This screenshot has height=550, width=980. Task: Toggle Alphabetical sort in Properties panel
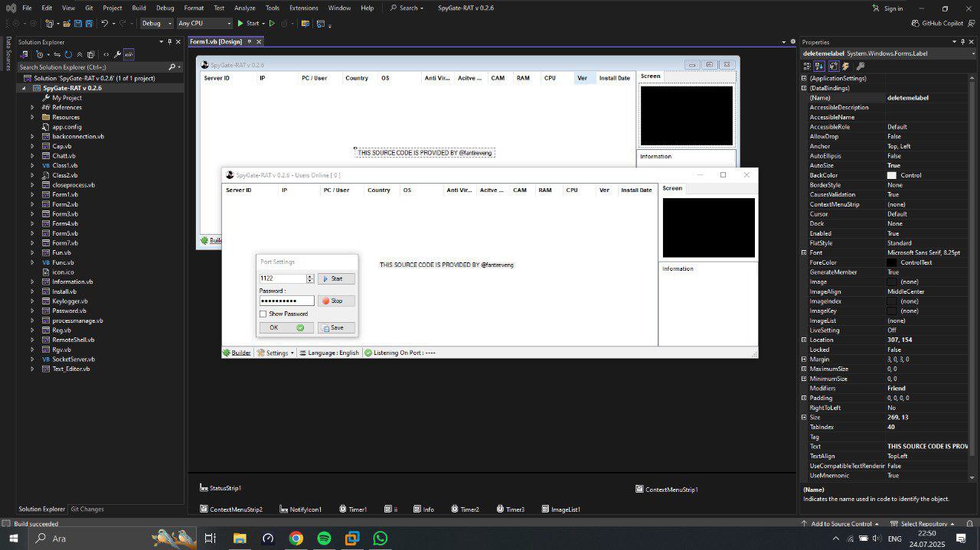pos(820,67)
